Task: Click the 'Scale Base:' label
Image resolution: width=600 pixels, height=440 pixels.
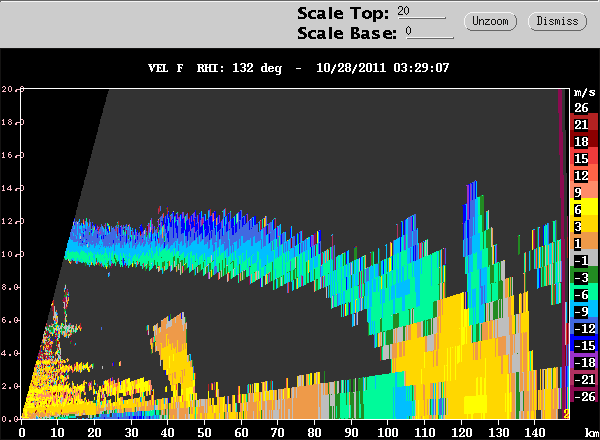Action: [347, 33]
